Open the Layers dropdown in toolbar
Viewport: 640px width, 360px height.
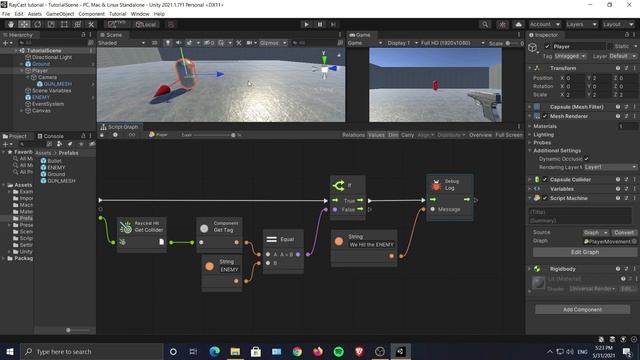pos(582,24)
